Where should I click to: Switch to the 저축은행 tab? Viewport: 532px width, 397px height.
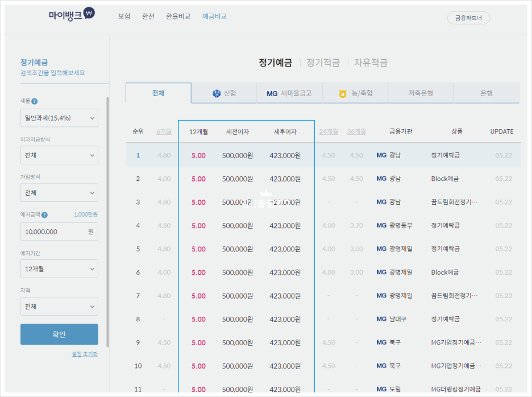(x=421, y=93)
